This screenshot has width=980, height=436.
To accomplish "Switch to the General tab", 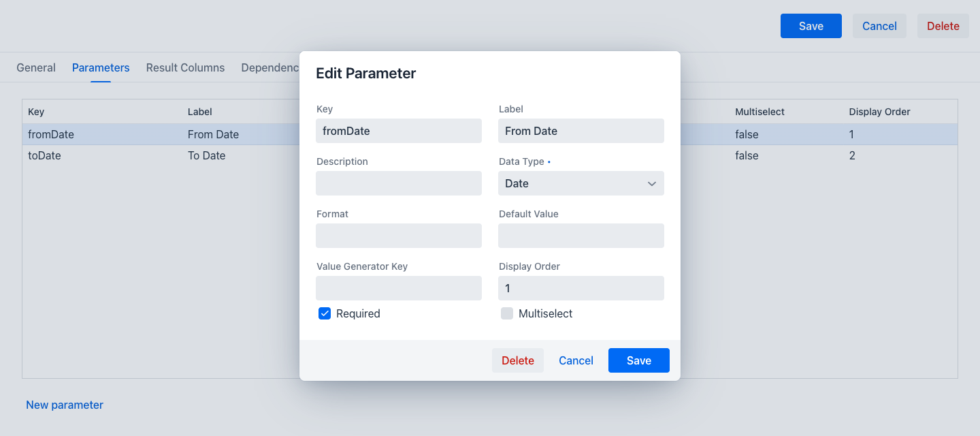I will click(36, 67).
